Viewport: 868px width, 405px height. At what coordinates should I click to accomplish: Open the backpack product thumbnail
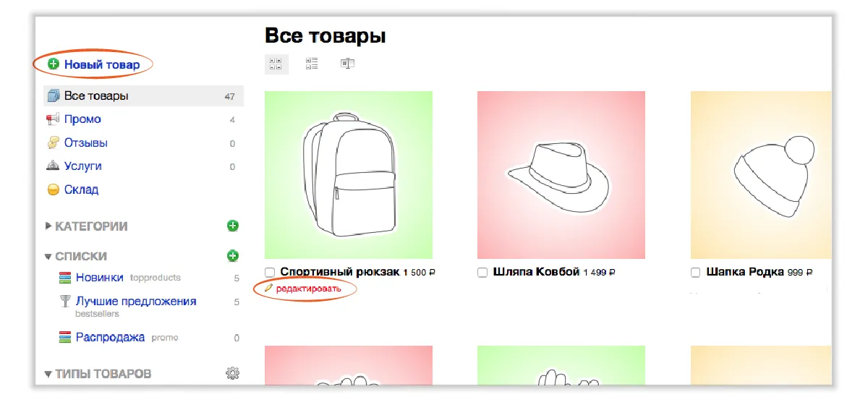[x=349, y=175]
